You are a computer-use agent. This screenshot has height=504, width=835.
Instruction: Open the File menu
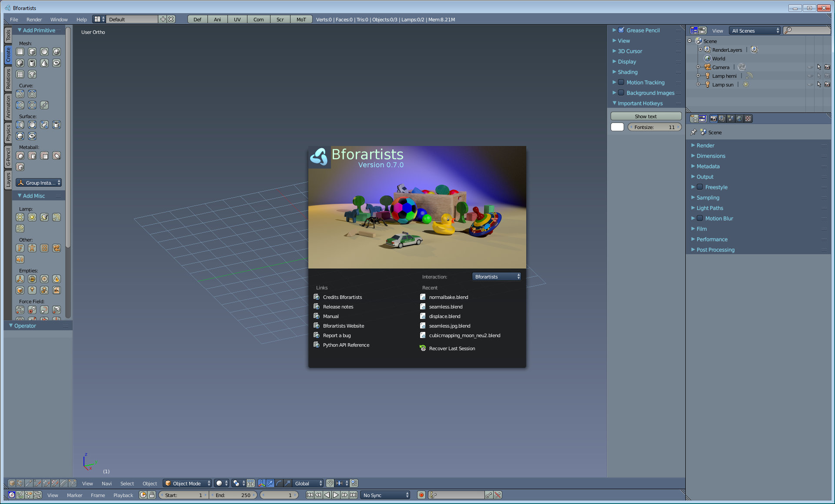point(14,20)
